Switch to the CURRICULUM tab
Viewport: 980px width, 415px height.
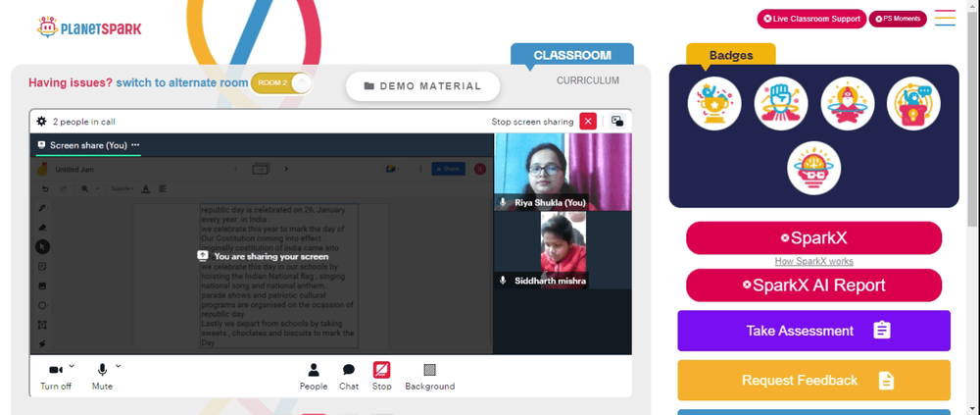[587, 80]
